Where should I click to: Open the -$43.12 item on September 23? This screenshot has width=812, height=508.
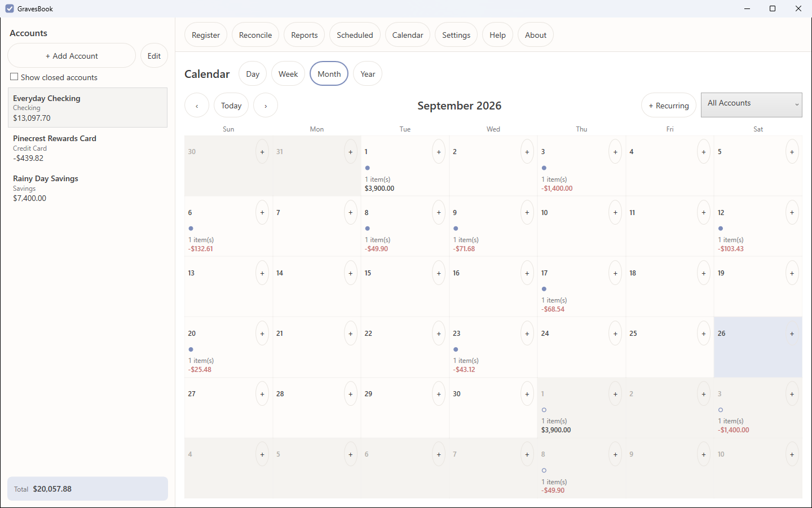(464, 370)
